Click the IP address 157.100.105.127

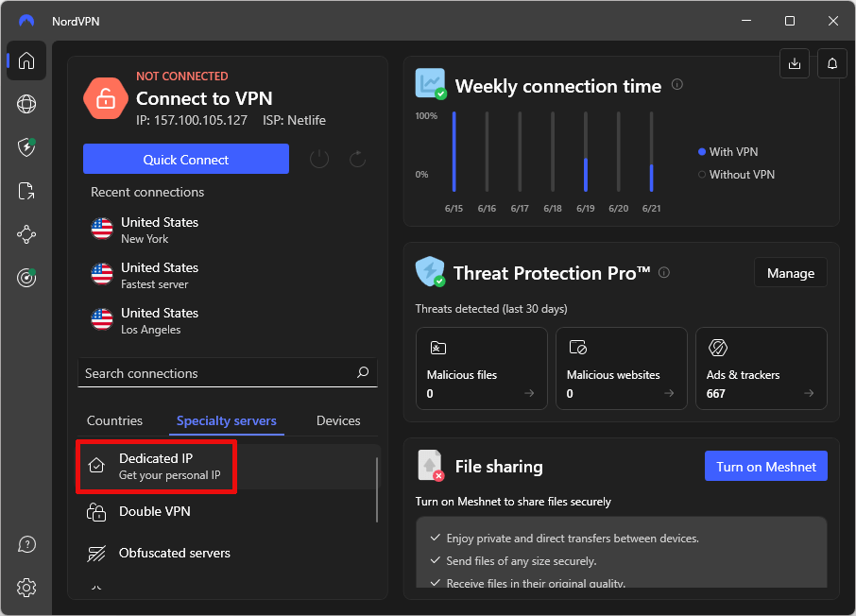click(x=200, y=120)
